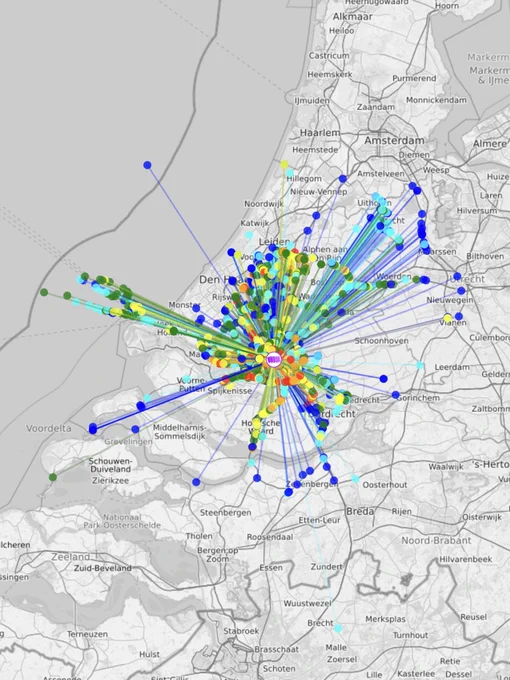
Task: Click the Spijkenisse map label
Action: 229,391
